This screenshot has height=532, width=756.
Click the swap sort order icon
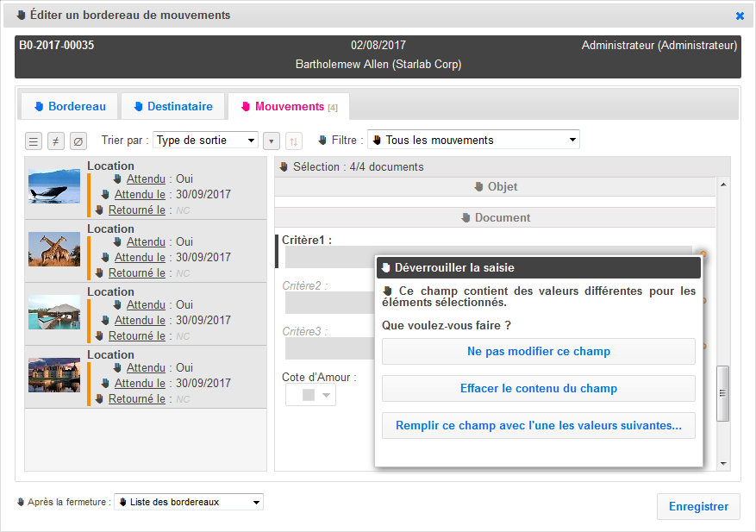pyautogui.click(x=294, y=141)
